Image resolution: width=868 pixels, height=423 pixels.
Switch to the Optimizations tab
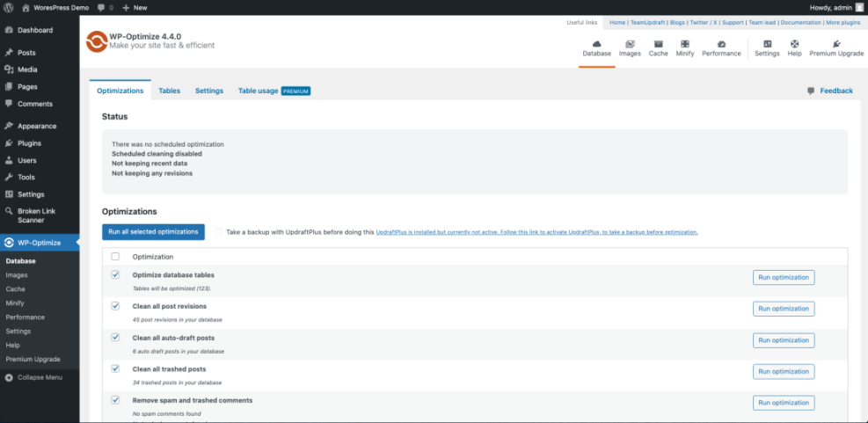tap(120, 91)
